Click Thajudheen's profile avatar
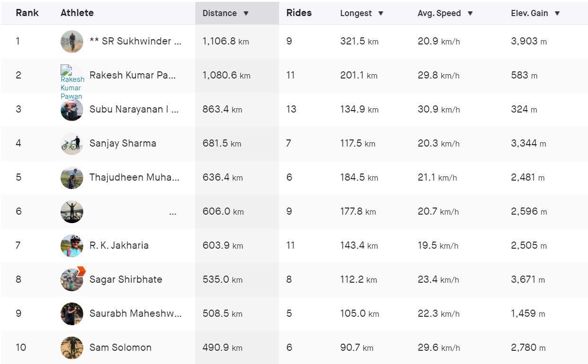Screen dimensions: 588x364 pos(72,178)
